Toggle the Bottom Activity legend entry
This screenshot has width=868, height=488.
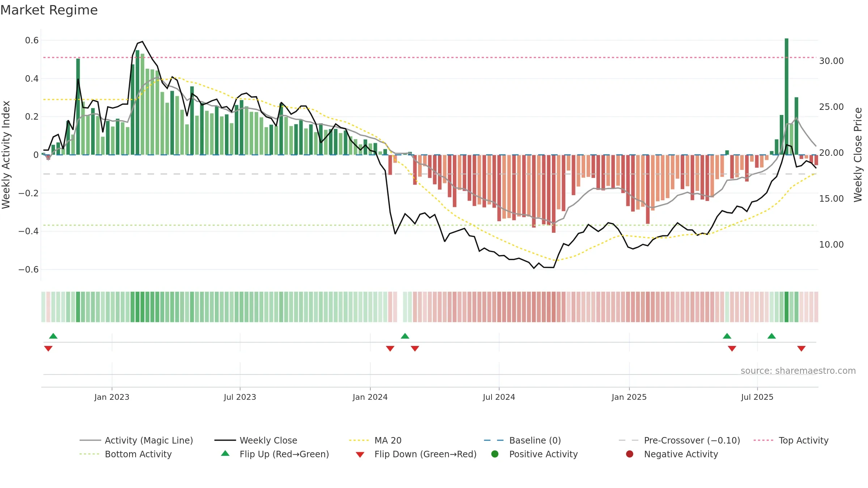pyautogui.click(x=125, y=454)
